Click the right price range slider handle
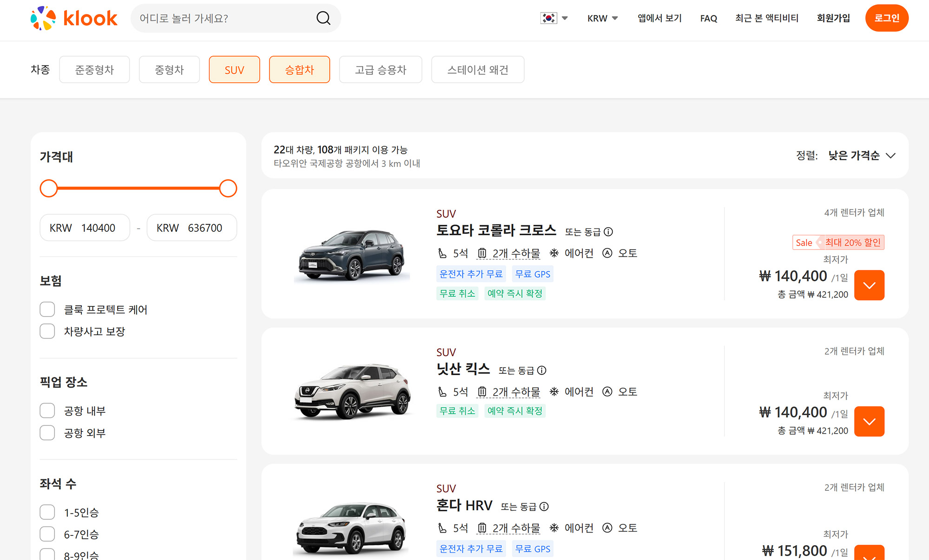 (x=228, y=189)
